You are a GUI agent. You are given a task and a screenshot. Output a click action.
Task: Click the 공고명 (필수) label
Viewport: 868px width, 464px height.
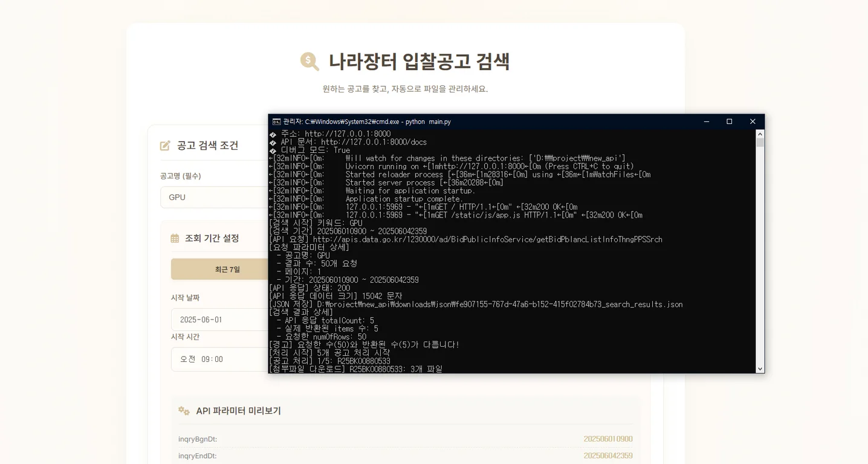pyautogui.click(x=181, y=176)
